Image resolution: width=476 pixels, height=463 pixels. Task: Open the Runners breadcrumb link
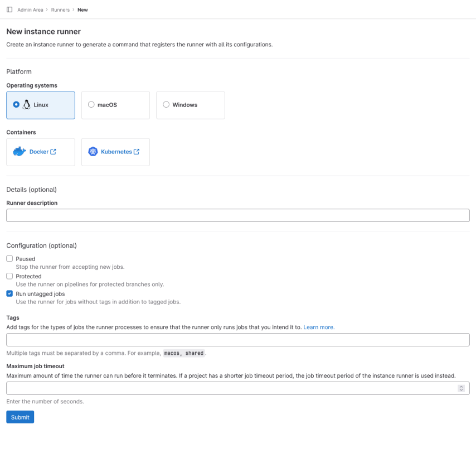(x=60, y=9)
